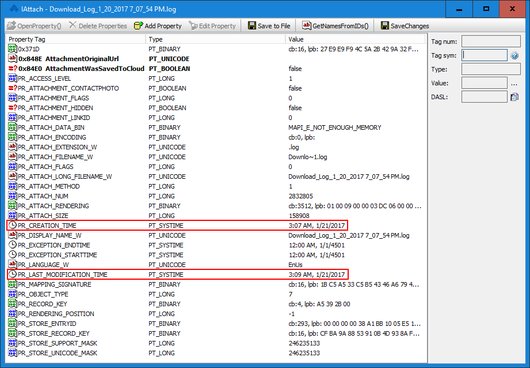This screenshot has width=530, height=368.
Task: Sort by Property Tag column header
Action: pyautogui.click(x=76, y=39)
